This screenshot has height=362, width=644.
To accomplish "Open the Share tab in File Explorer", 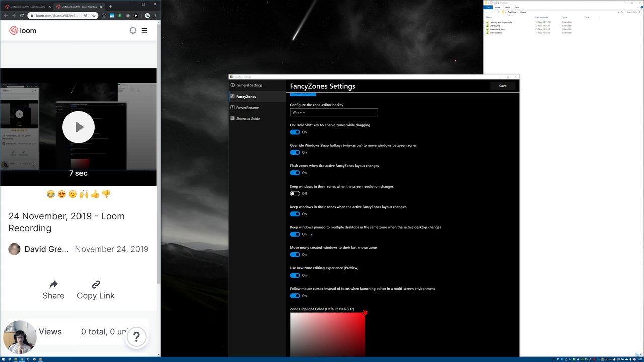I will tap(507, 8).
